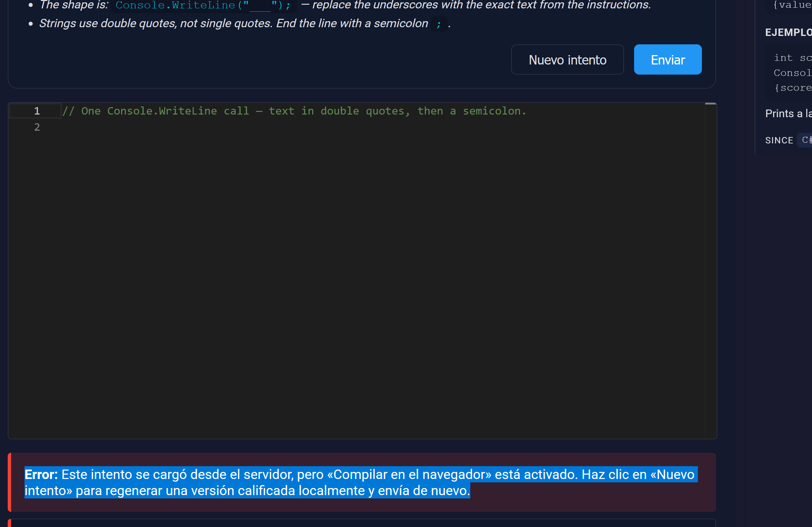Select line number 1 in editor gutter
This screenshot has height=527, width=812.
37,111
